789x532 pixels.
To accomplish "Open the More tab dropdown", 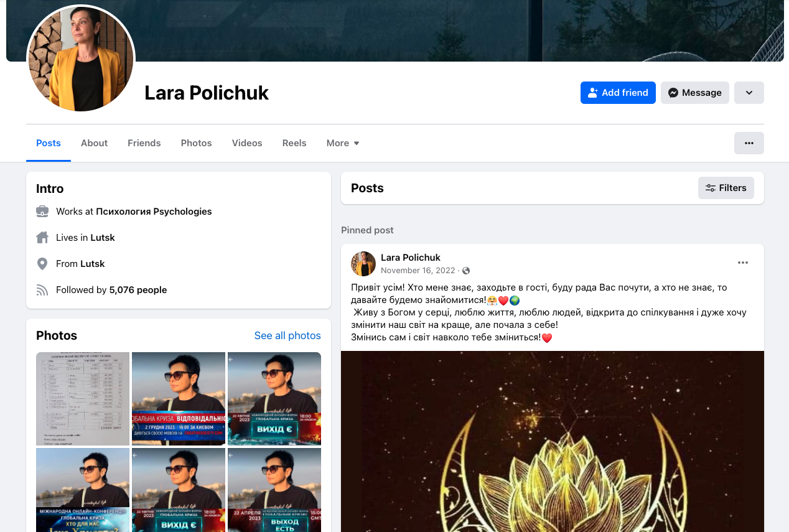I will click(x=343, y=143).
